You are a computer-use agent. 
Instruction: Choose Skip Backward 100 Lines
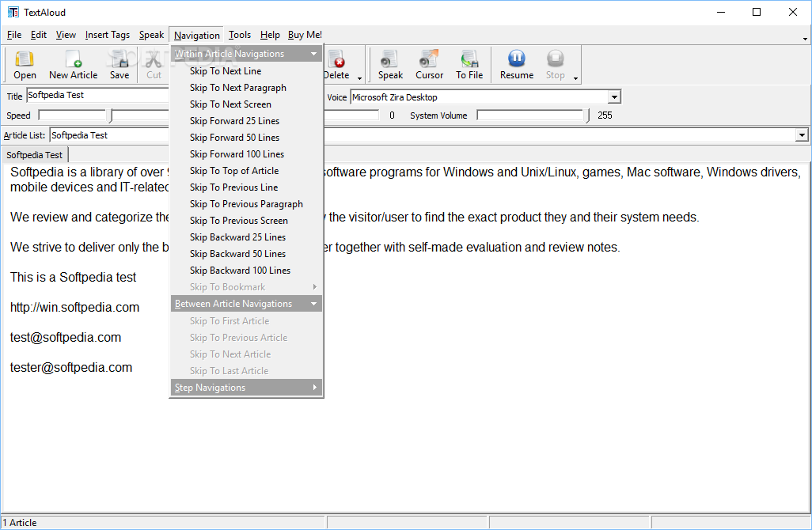[x=246, y=271]
